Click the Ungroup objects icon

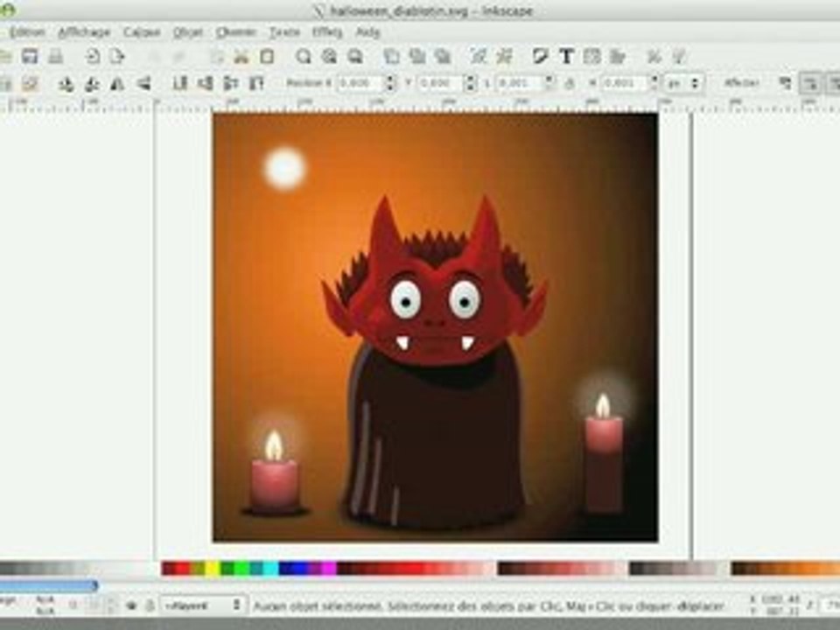coord(505,56)
